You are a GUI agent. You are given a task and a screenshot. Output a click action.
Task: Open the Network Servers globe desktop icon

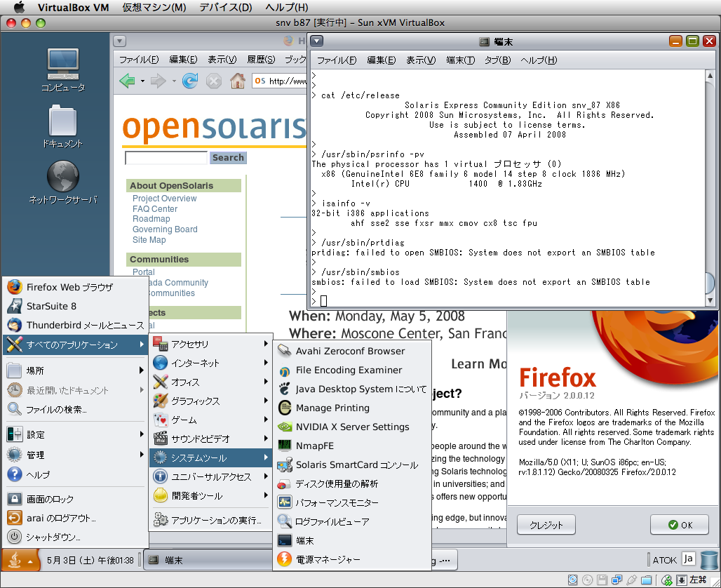63,182
